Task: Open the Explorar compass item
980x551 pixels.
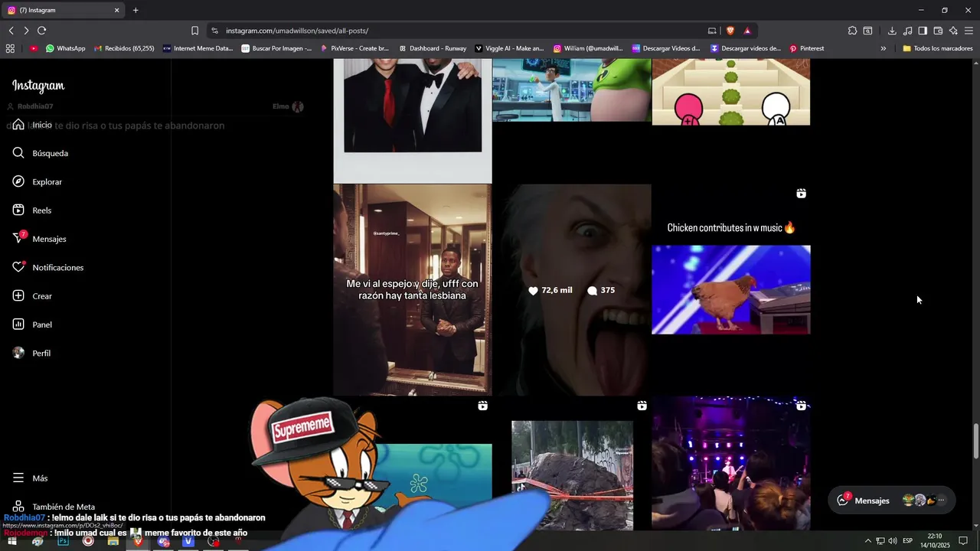Action: click(x=37, y=182)
